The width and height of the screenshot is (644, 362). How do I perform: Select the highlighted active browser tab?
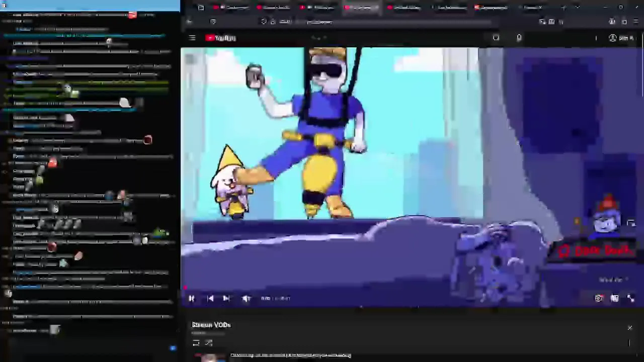[x=362, y=8]
